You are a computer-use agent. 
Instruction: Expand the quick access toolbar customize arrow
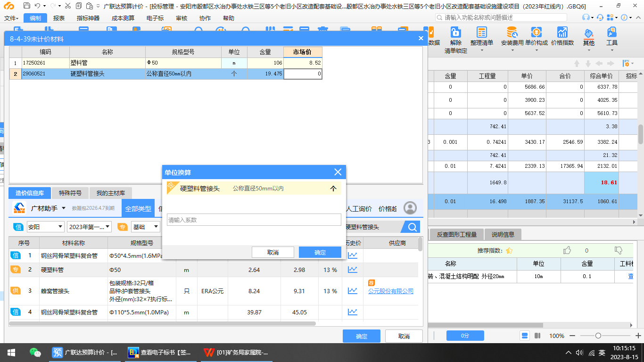(99, 6)
